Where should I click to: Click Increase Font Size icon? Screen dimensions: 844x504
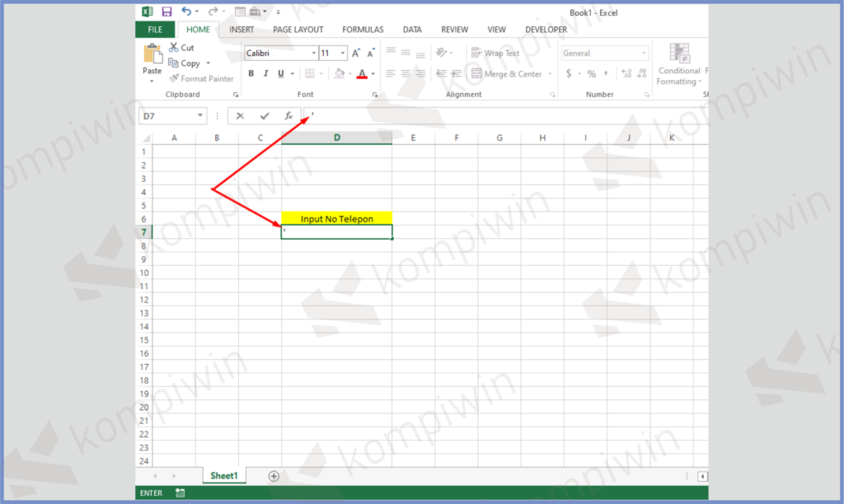click(356, 53)
